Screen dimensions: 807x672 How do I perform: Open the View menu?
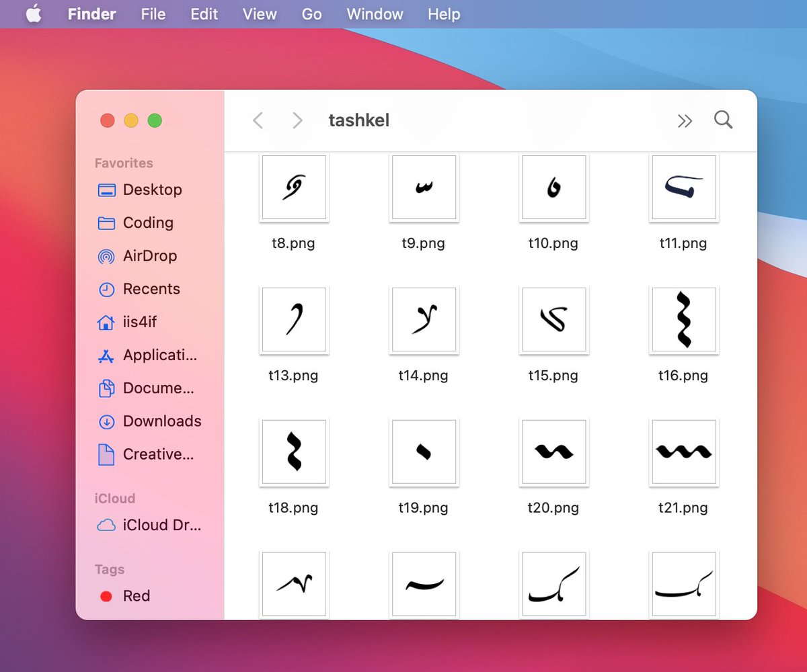(x=260, y=14)
